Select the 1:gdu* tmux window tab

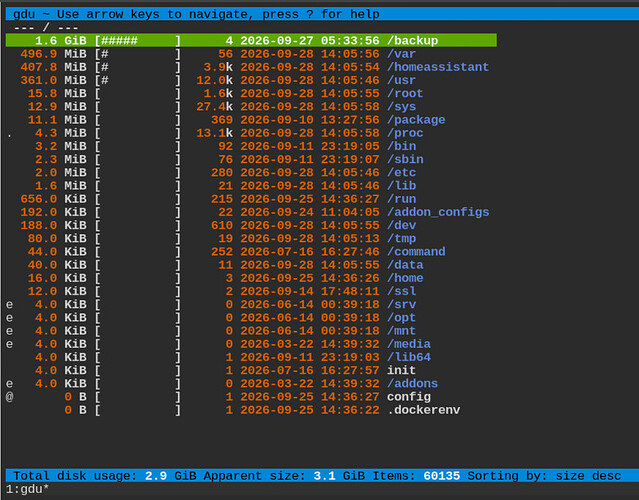[x=27, y=489]
